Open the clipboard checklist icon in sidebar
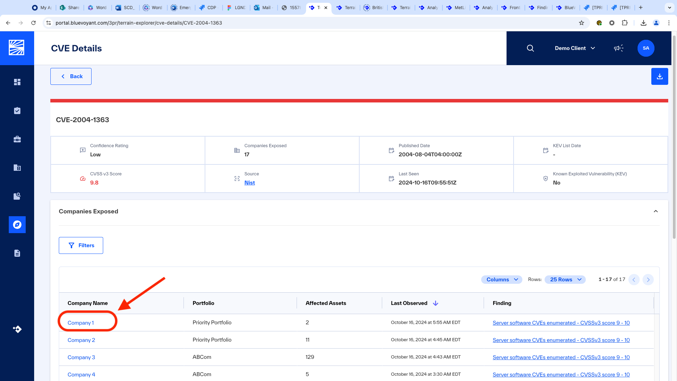This screenshot has width=677, height=381. pos(17,111)
